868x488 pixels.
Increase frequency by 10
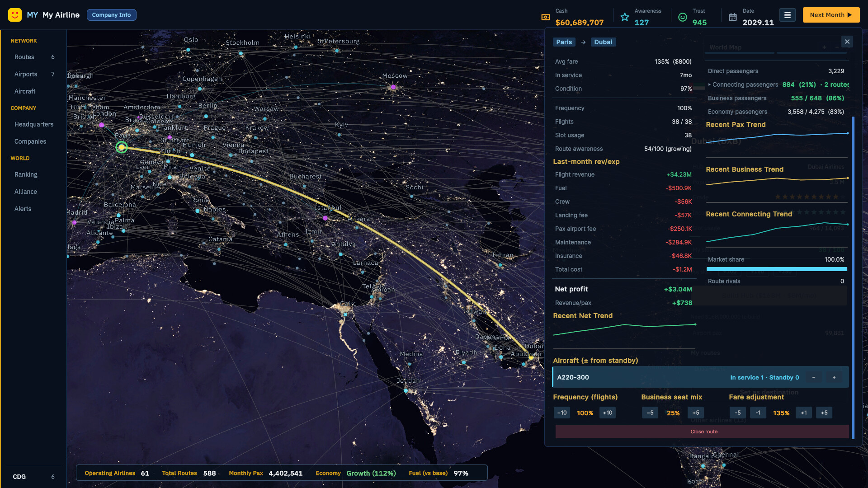coord(608,413)
